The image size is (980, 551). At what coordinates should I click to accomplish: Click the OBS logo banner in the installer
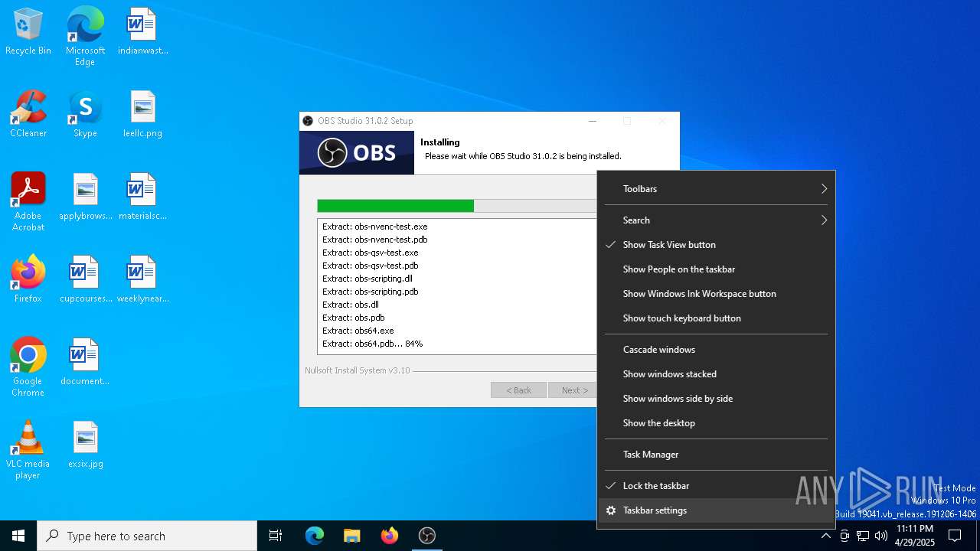357,152
